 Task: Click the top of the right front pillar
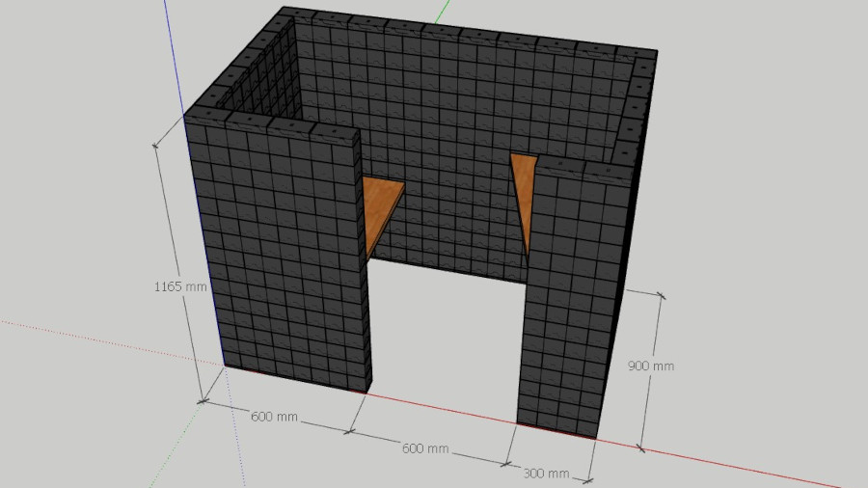click(579, 168)
